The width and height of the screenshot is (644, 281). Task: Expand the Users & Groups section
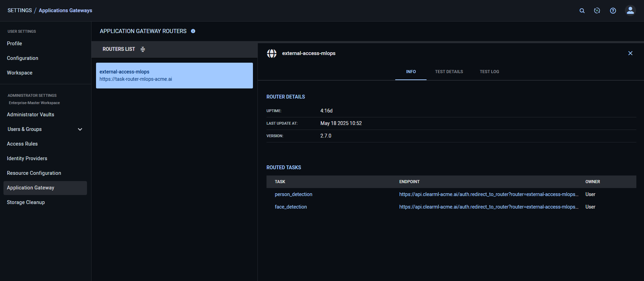click(80, 130)
